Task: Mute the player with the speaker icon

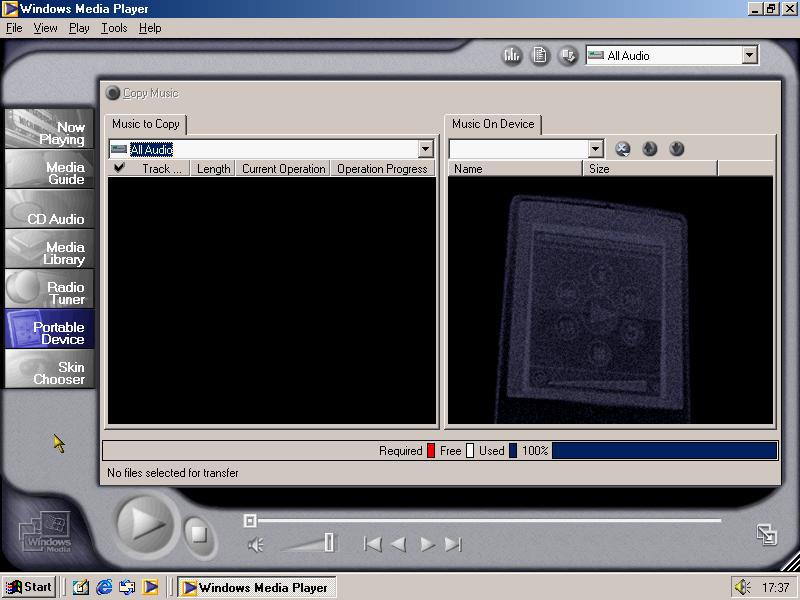Action: click(256, 544)
